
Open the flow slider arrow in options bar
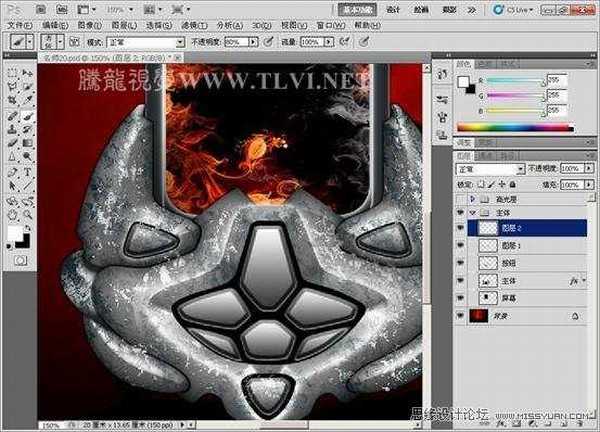(x=329, y=42)
